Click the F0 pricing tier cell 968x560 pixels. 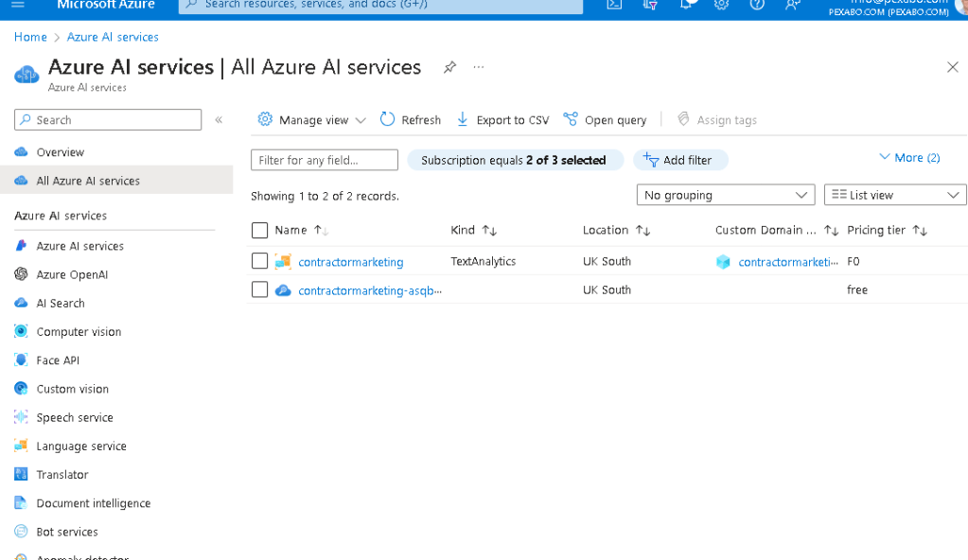(854, 261)
